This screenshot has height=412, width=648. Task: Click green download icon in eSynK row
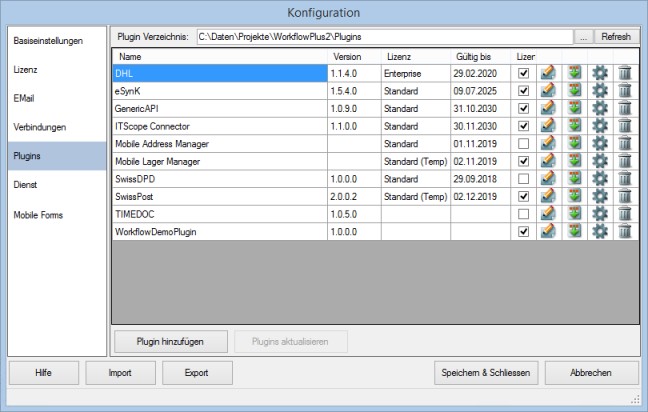[574, 90]
